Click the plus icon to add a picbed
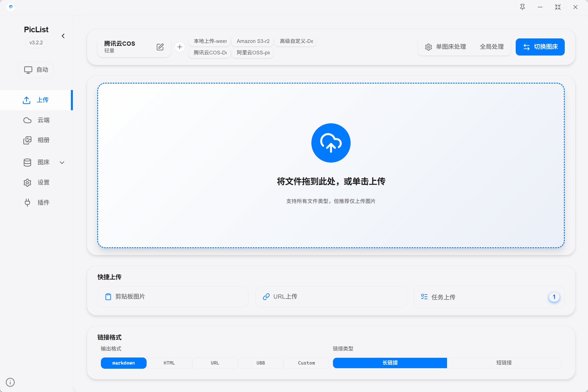 coord(180,47)
